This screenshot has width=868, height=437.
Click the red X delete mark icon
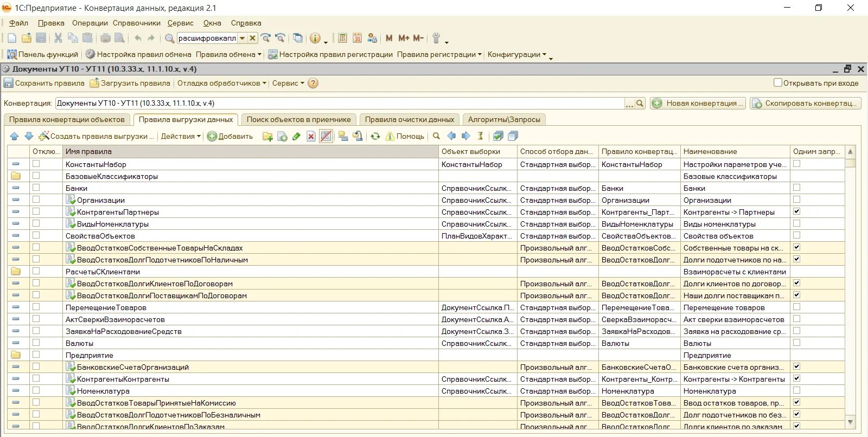[311, 136]
